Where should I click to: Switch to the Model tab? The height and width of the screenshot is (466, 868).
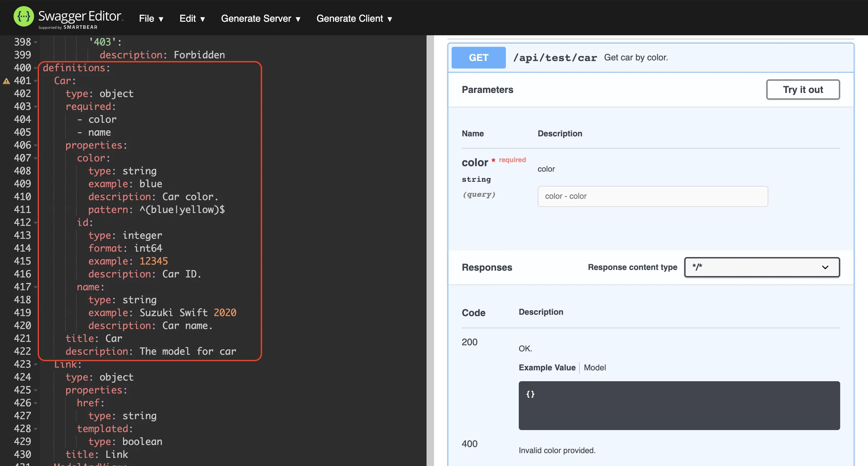pos(595,368)
